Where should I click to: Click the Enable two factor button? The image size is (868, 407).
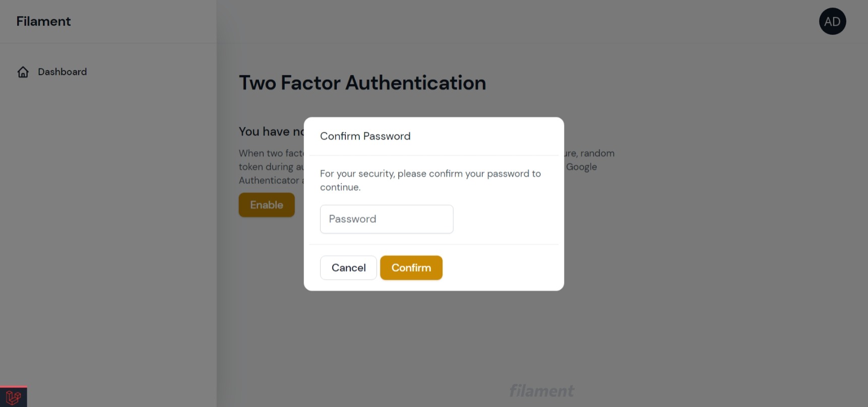[266, 205]
